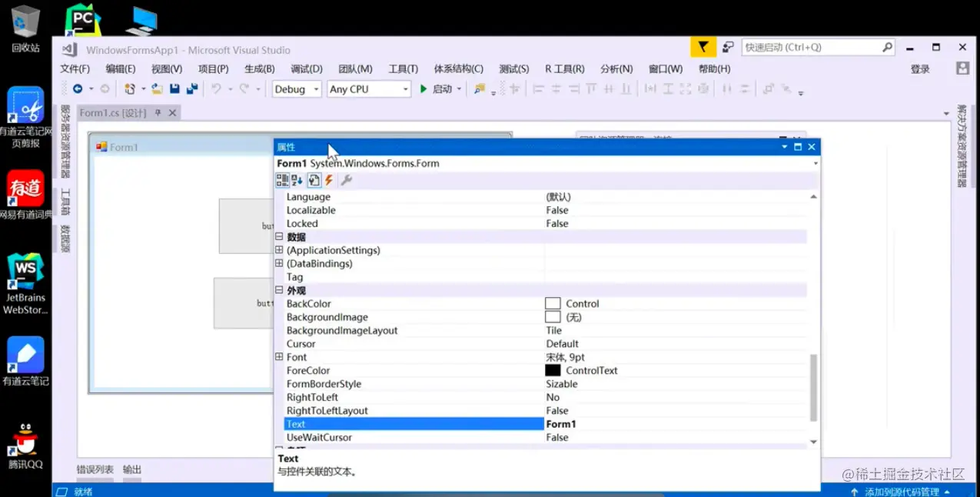The width and height of the screenshot is (980, 497).
Task: Click 添加到源代码管理 in status bar
Action: coord(902,492)
